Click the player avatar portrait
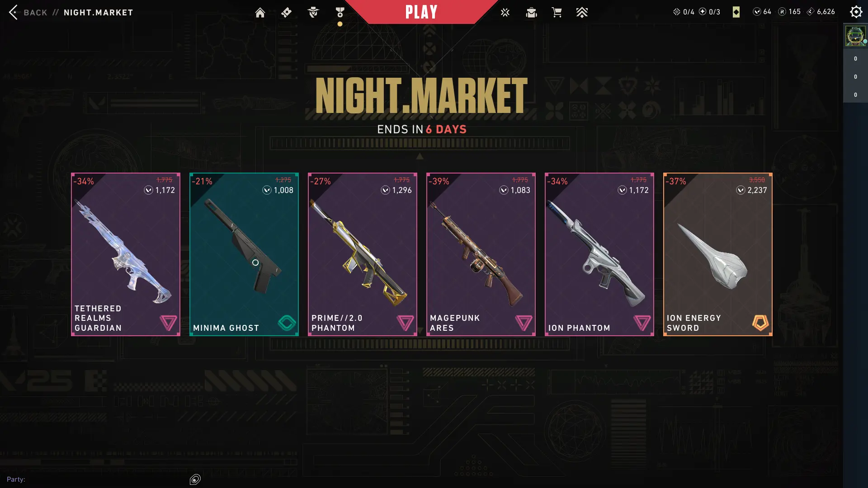This screenshot has width=868, height=488. (x=855, y=36)
